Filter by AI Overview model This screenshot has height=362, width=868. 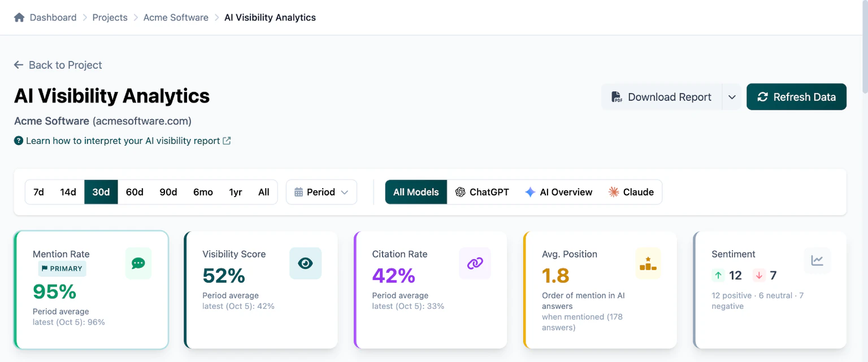pos(558,192)
